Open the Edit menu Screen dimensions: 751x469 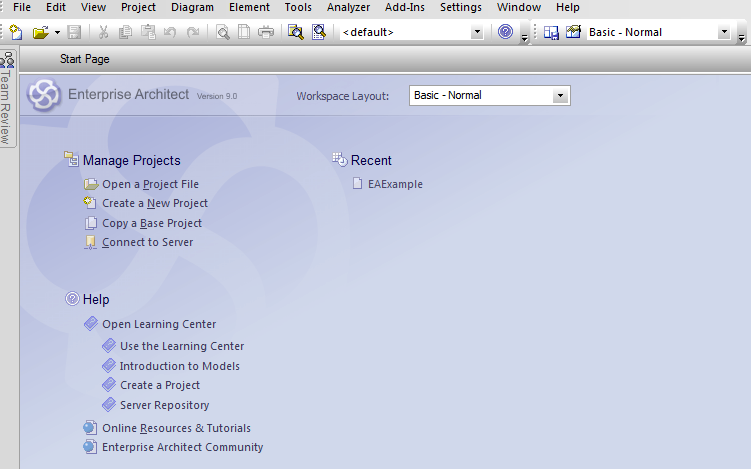tap(56, 7)
